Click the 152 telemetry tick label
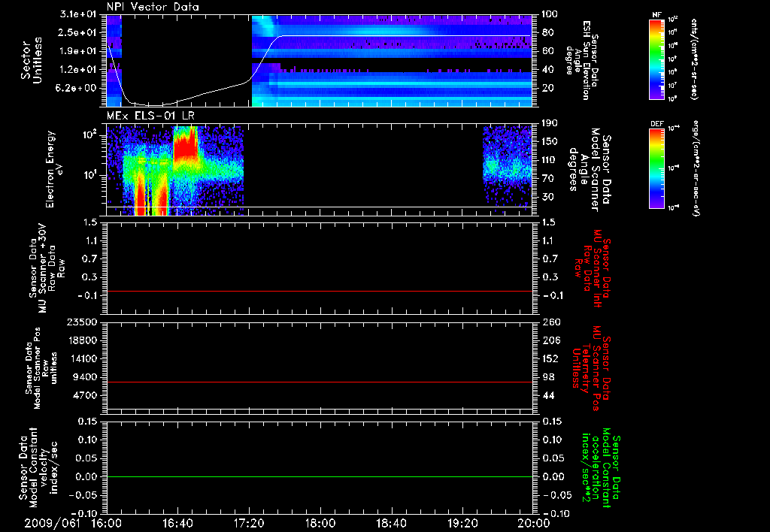770x532 pixels. tap(550, 358)
